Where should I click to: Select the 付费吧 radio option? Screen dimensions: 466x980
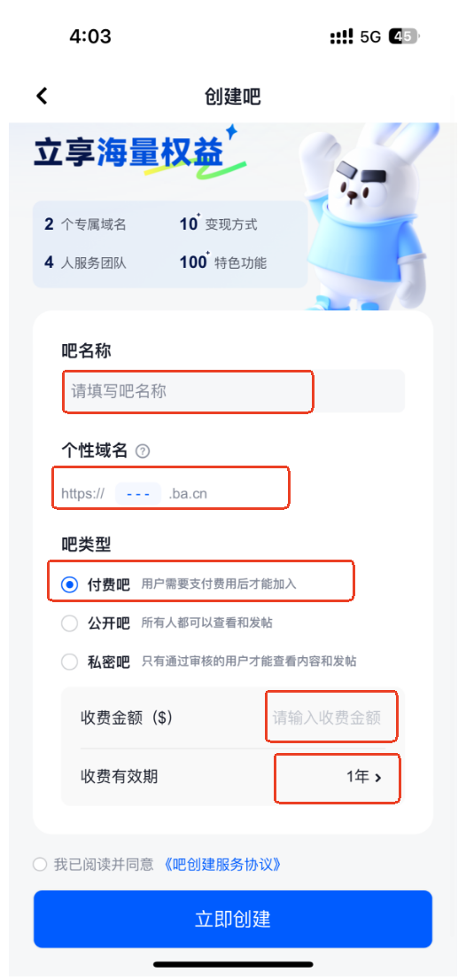pos(69,584)
